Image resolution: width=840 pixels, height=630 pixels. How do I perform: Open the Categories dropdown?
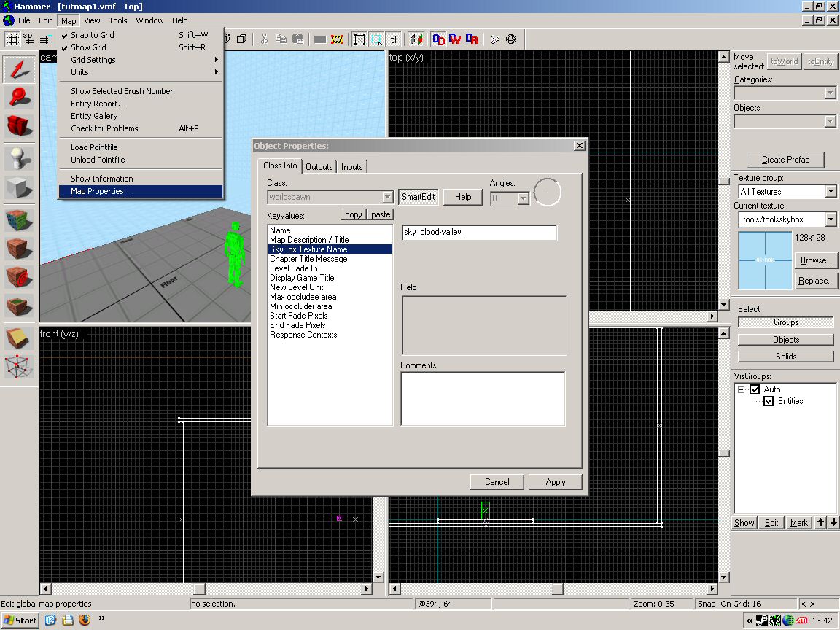point(830,93)
